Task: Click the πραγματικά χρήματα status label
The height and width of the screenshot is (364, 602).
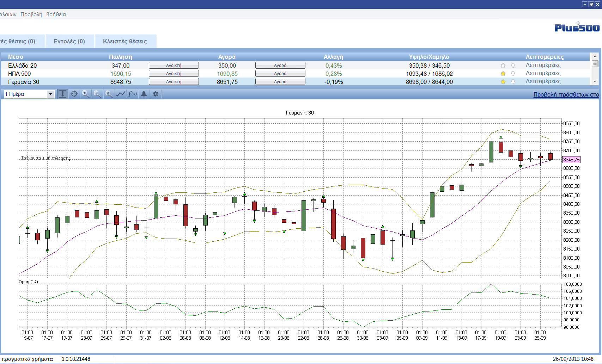Action: click(x=27, y=359)
